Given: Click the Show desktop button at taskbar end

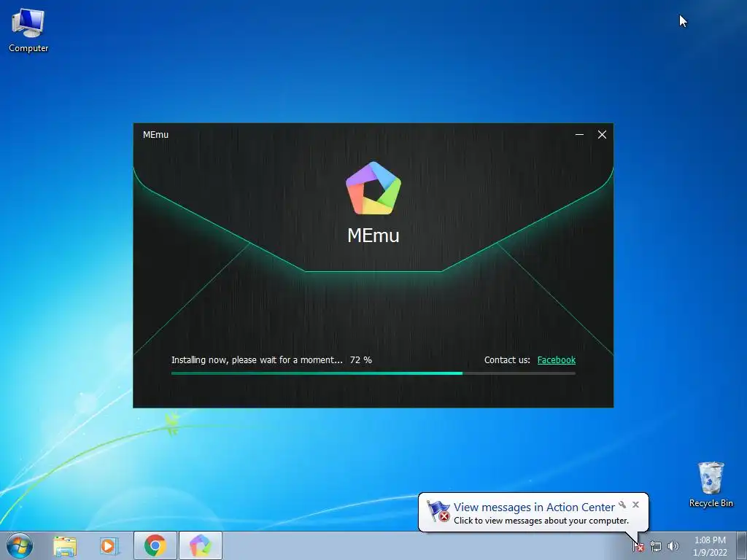Looking at the screenshot, I should click(742, 546).
